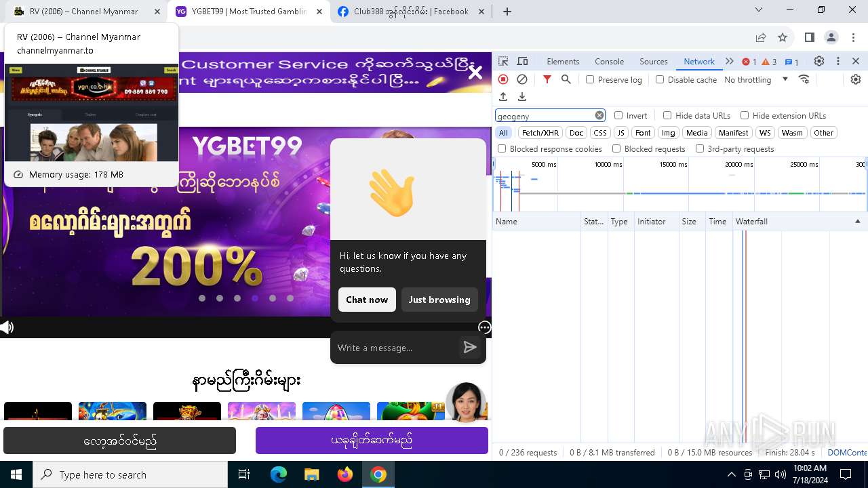868x488 pixels.
Task: Show the red error count badge
Action: [749, 62]
